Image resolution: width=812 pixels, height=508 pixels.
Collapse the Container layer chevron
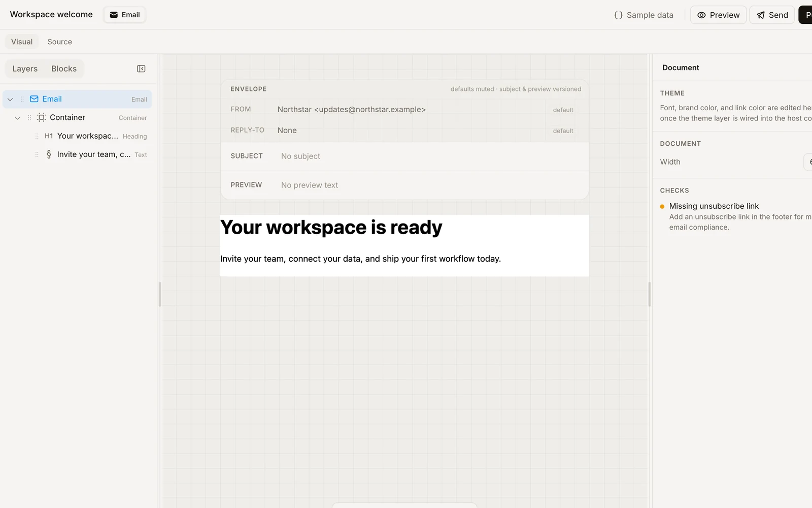tap(17, 118)
